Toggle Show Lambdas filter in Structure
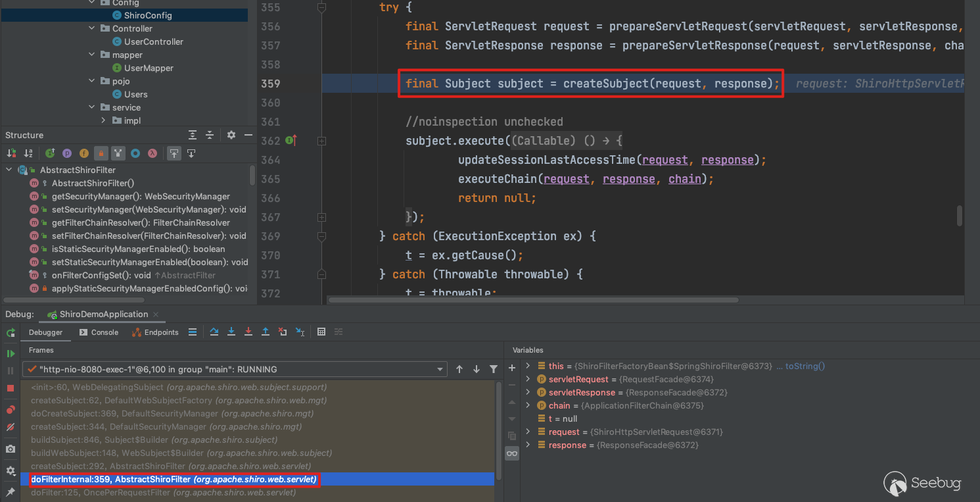Screen dimensions: 980x502 [x=152, y=153]
